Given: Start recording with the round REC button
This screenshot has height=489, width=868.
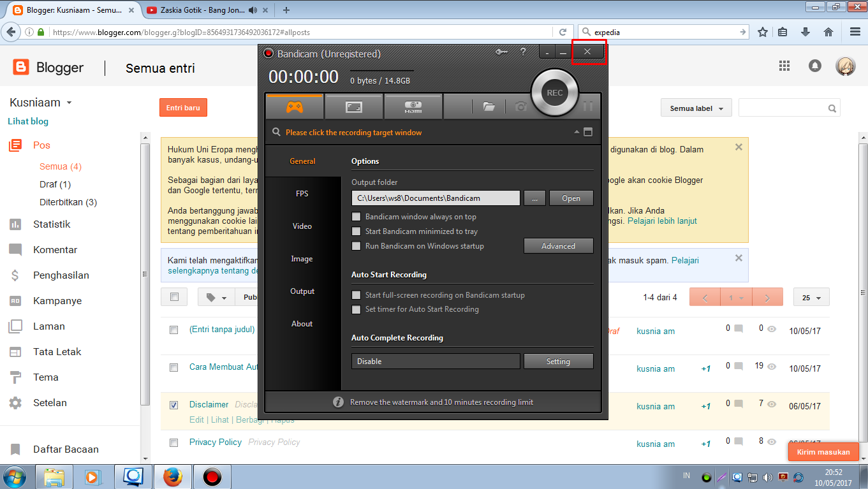Looking at the screenshot, I should point(554,93).
